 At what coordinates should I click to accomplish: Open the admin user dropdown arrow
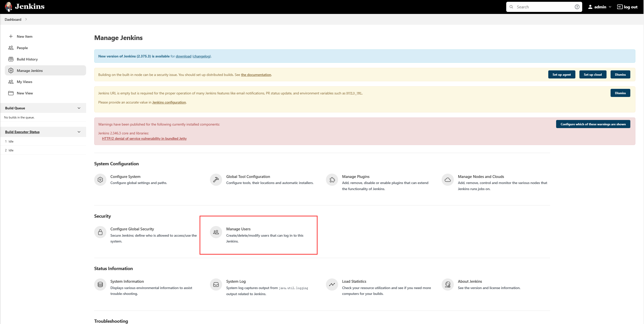(x=610, y=7)
